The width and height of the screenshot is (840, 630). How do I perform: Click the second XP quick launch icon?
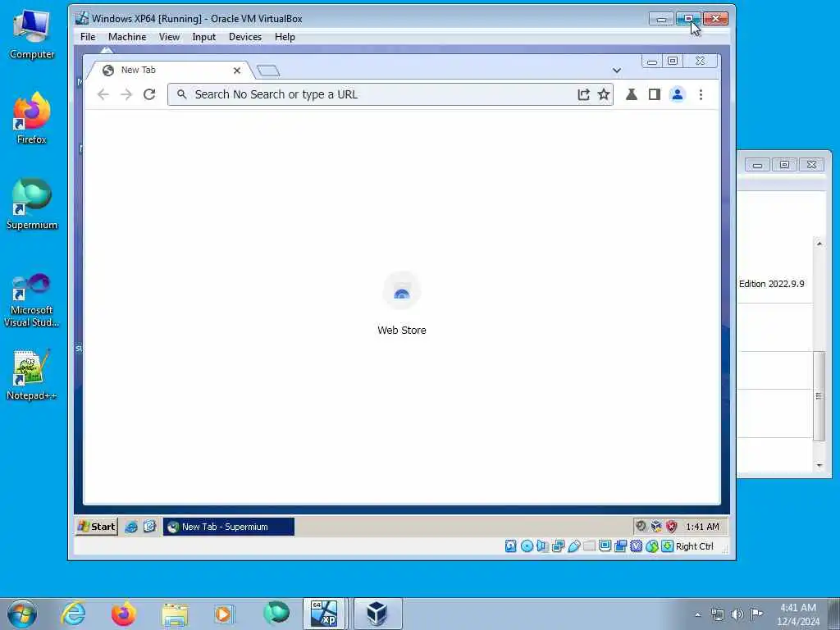[149, 527]
